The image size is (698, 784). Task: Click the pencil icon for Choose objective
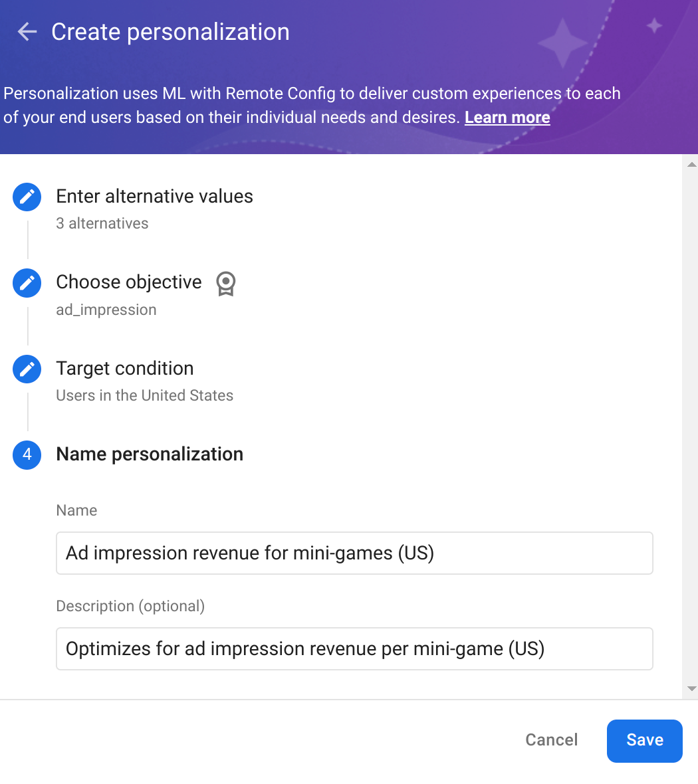click(27, 283)
